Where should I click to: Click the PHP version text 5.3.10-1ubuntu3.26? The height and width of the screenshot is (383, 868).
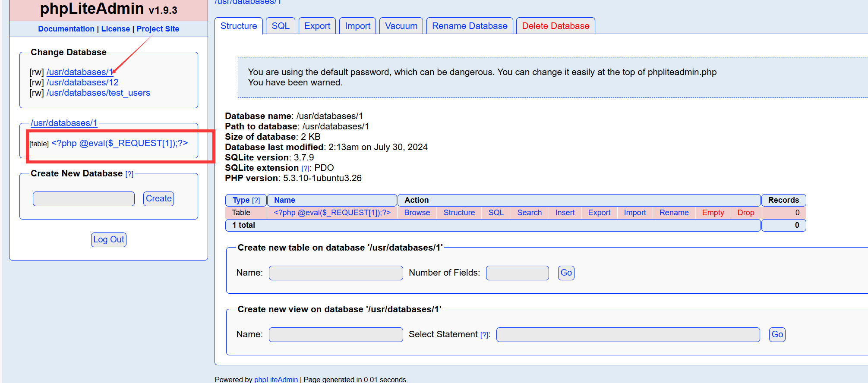[x=322, y=178]
